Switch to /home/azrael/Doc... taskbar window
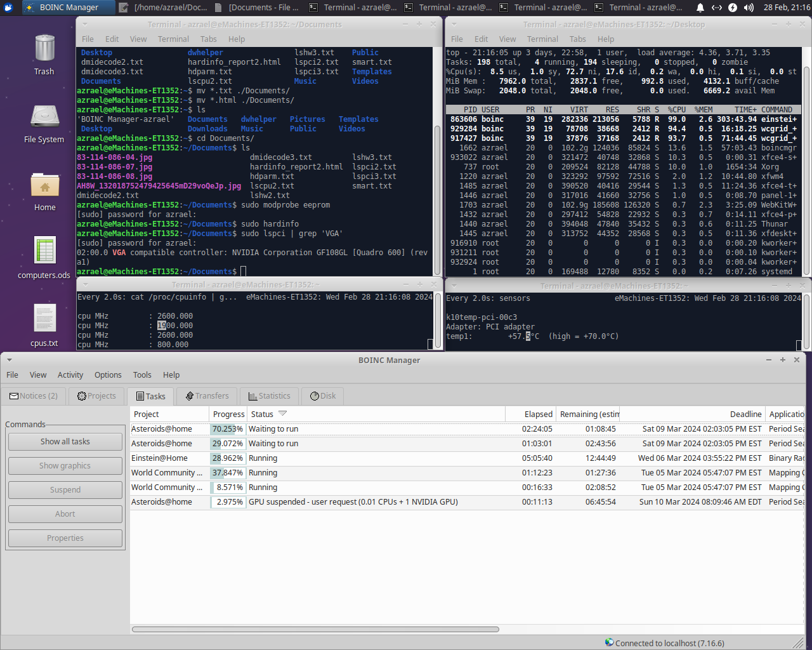This screenshot has width=812, height=650. 162,8
